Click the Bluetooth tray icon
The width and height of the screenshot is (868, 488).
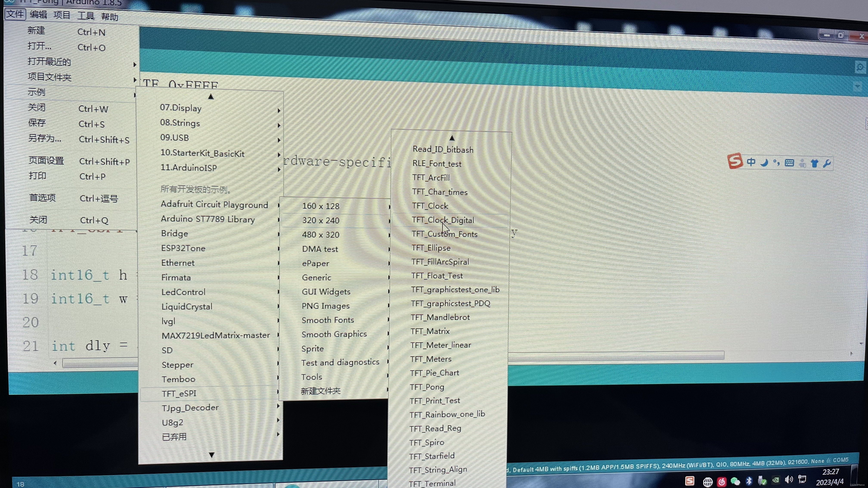[749, 481]
